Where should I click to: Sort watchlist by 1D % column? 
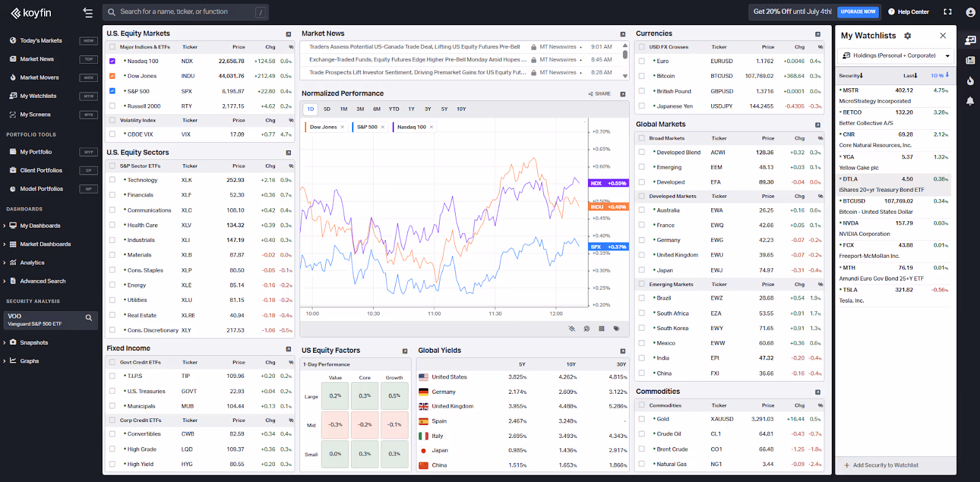940,75
